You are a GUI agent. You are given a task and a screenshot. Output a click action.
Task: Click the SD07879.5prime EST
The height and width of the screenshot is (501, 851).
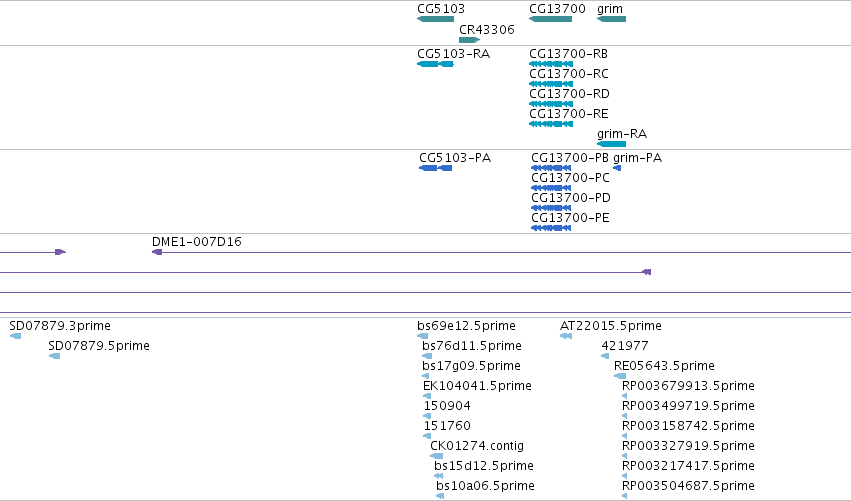54,356
